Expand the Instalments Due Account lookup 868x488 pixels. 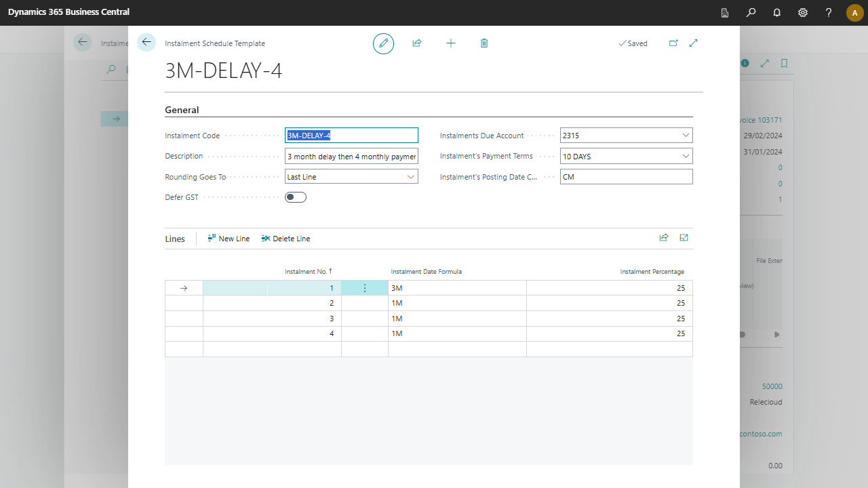pyautogui.click(x=685, y=135)
